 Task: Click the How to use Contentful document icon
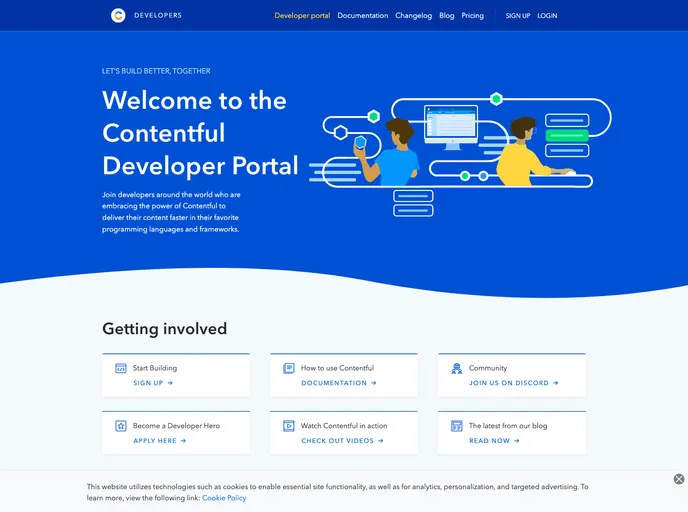[289, 368]
